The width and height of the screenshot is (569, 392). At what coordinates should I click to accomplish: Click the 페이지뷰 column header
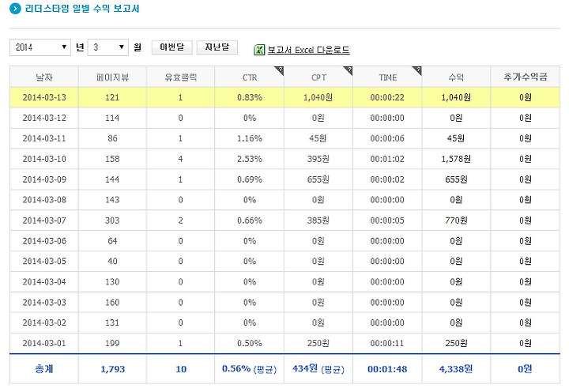tap(112, 77)
